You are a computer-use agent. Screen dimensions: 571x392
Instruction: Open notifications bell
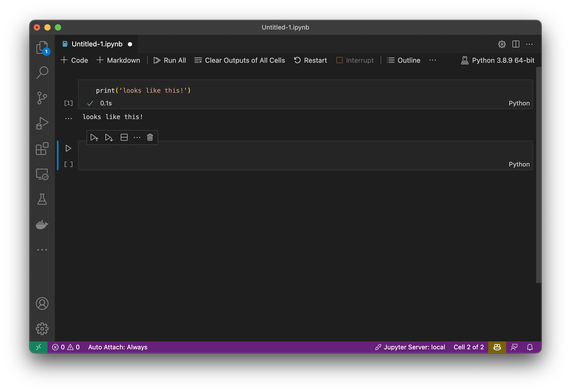point(530,347)
